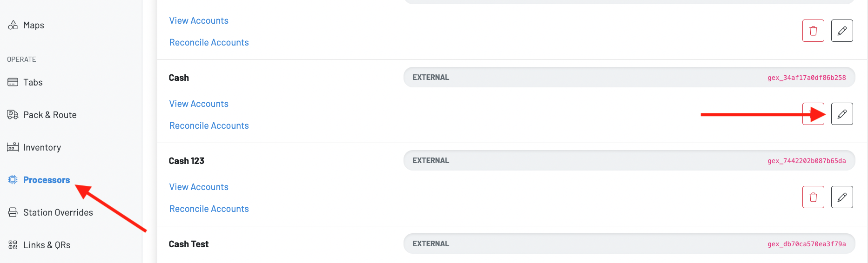Delete the Cash processor using its trash icon
Screen dimensions: 868x263
[813, 114]
